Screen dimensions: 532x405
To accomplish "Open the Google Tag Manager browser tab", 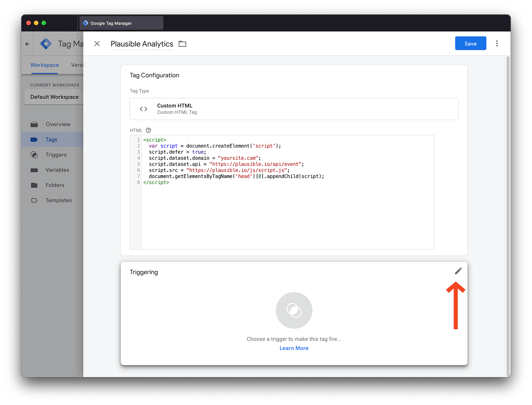I will (x=121, y=23).
